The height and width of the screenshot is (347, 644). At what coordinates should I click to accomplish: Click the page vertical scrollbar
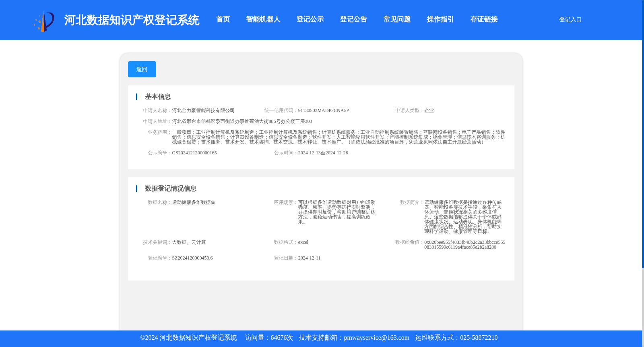pos(643,134)
